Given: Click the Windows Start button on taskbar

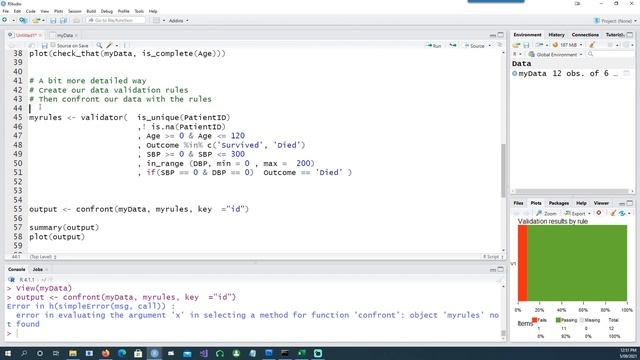Looking at the screenshot, I should point(8,353).
